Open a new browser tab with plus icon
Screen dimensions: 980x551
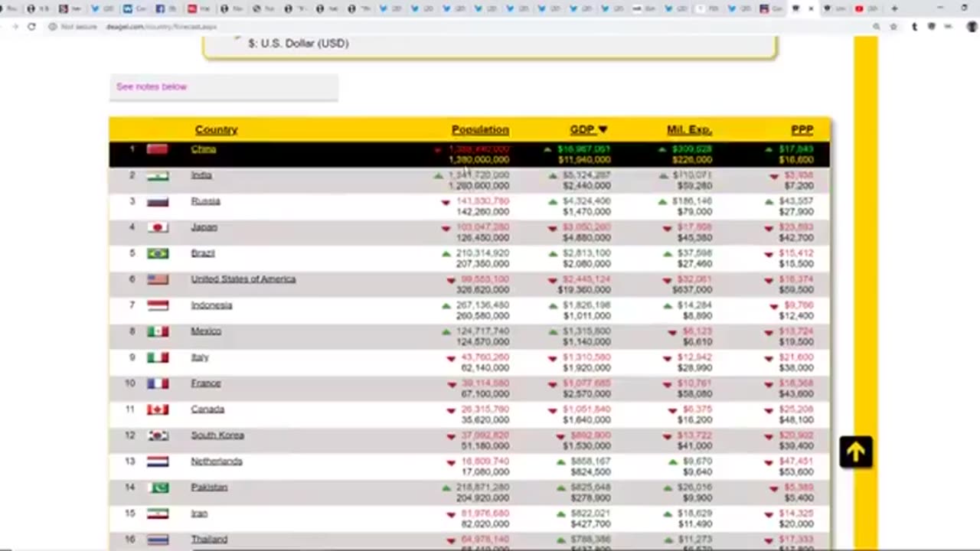894,8
